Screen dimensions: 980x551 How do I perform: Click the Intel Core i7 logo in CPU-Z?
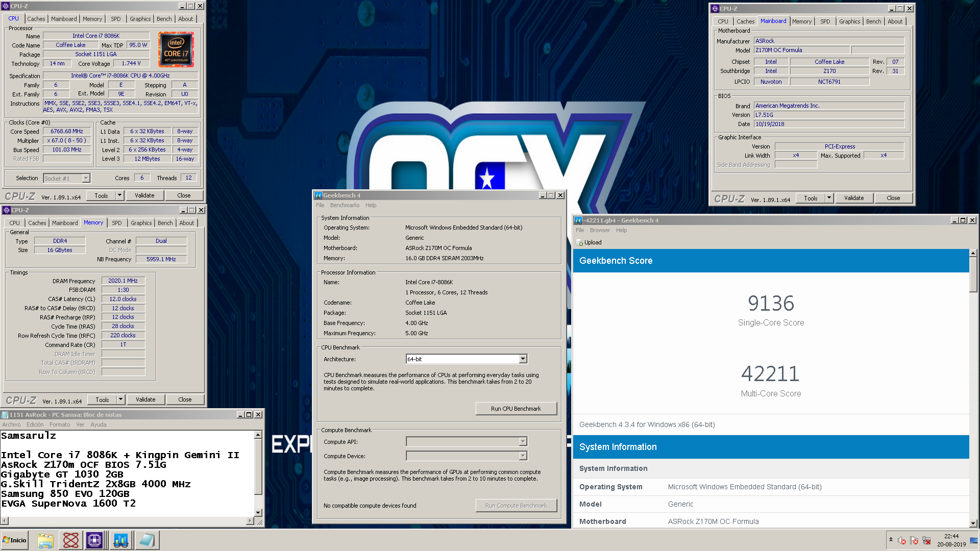click(176, 49)
